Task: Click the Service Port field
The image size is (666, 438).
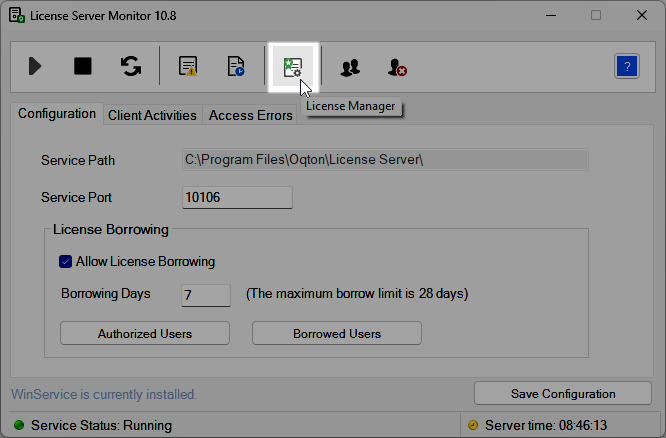Action: [x=237, y=198]
